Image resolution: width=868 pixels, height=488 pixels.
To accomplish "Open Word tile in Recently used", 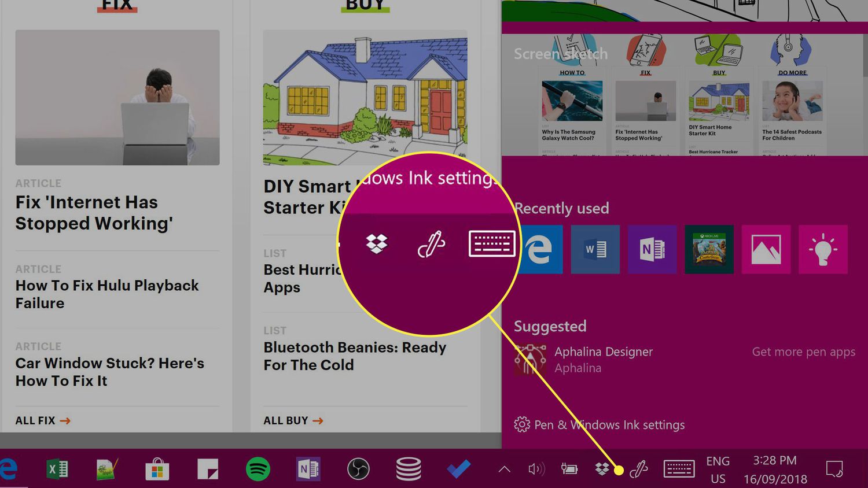I will pyautogui.click(x=595, y=249).
